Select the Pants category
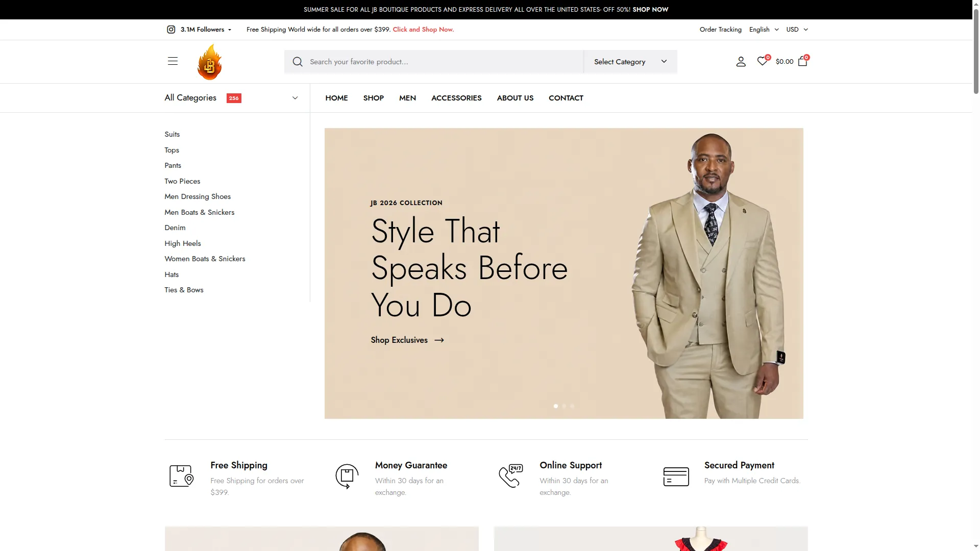The image size is (980, 551). [173, 165]
